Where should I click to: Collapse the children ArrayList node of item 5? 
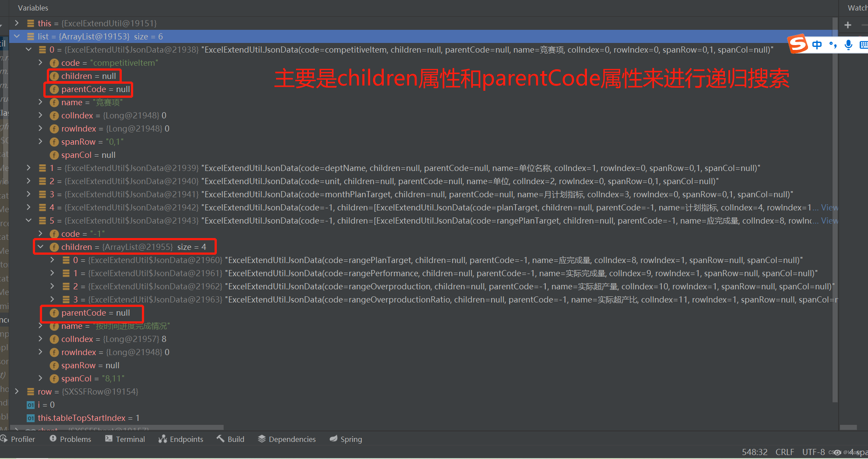[x=41, y=247]
